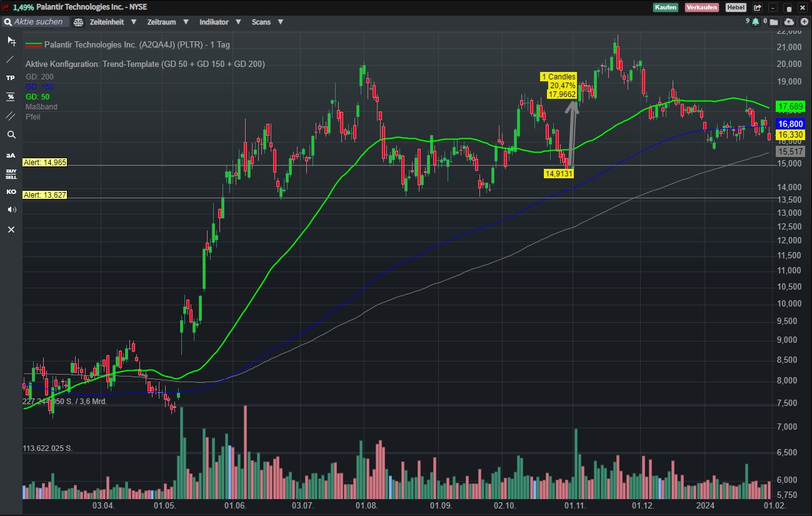Click the Palantir Technologies chart legend title
812x516 pixels.
(137, 45)
